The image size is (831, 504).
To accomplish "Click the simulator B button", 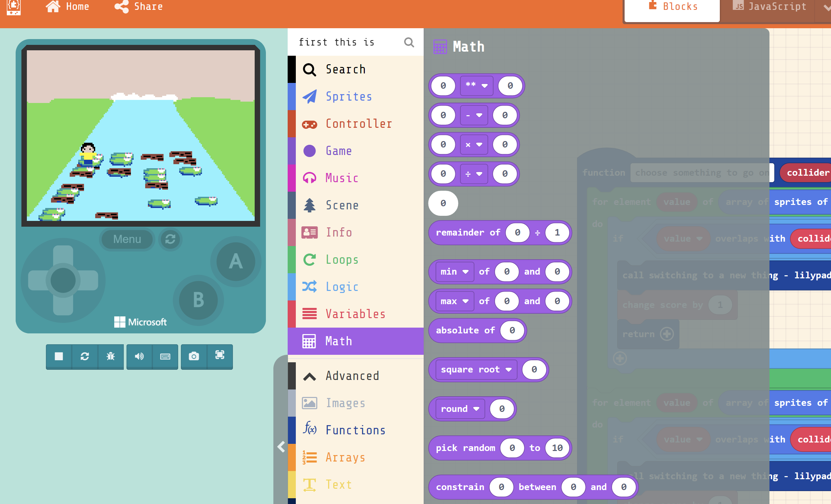I will pyautogui.click(x=198, y=300).
